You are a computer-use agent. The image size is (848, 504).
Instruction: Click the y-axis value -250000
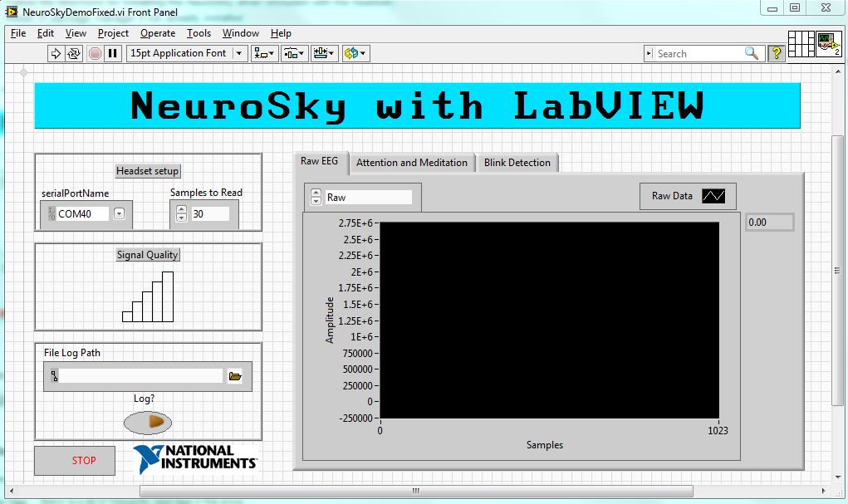click(x=355, y=418)
